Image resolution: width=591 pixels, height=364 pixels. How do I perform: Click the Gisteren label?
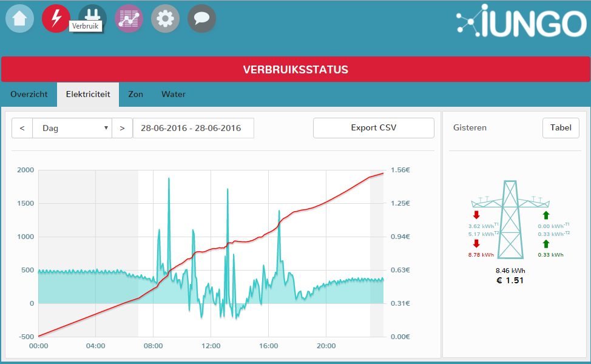pos(470,128)
